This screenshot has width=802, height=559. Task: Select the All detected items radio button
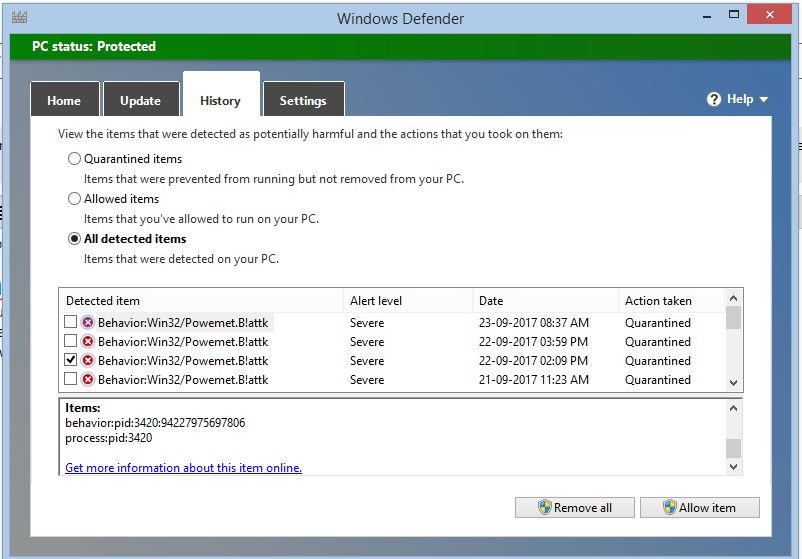coord(74,239)
